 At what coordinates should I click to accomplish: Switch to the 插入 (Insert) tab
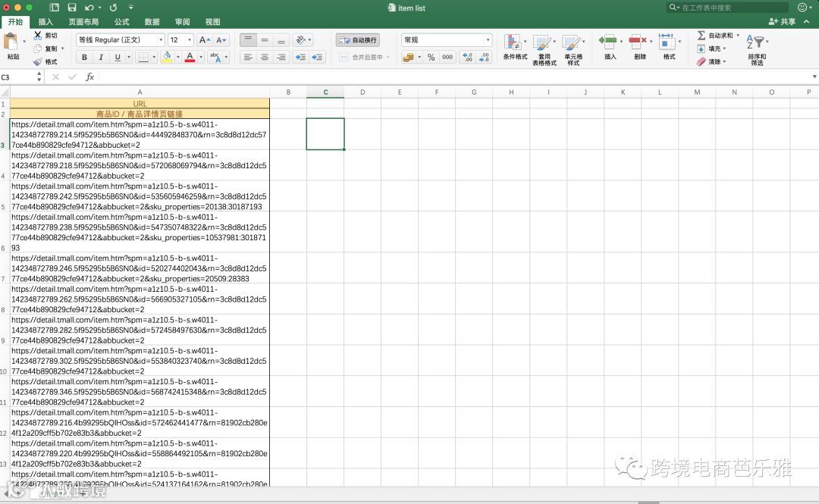pos(45,21)
